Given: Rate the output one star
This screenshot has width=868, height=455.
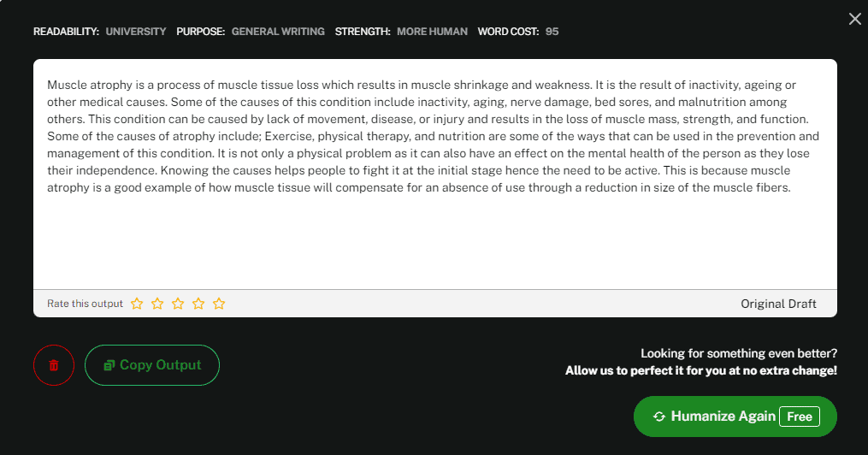Looking at the screenshot, I should tap(137, 304).
